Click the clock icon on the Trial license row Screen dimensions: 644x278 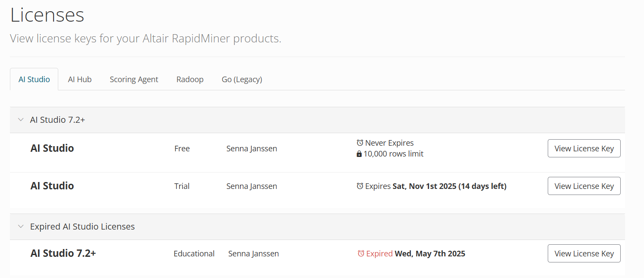click(x=360, y=186)
